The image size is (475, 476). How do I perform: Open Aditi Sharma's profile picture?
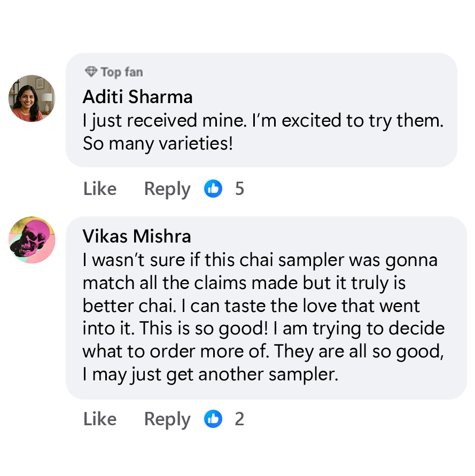click(32, 98)
